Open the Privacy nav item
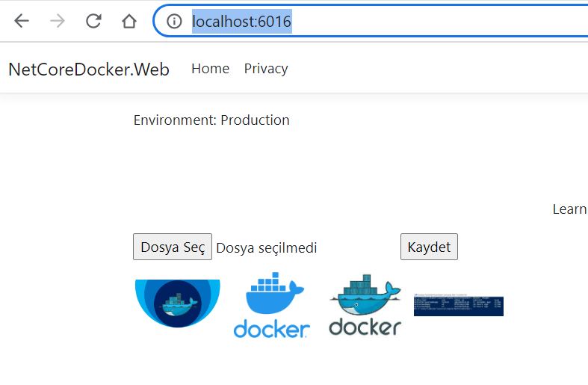The width and height of the screenshot is (588, 385). [x=266, y=69]
